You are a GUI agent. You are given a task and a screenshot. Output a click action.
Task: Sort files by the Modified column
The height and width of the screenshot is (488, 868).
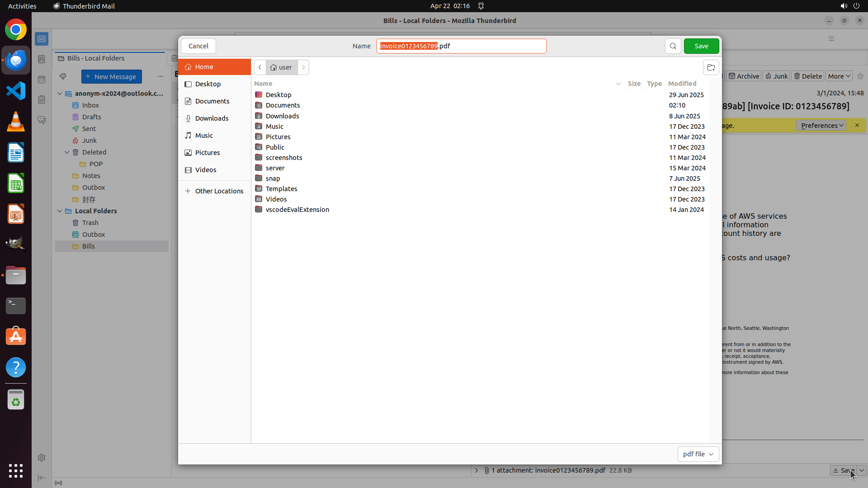point(682,84)
